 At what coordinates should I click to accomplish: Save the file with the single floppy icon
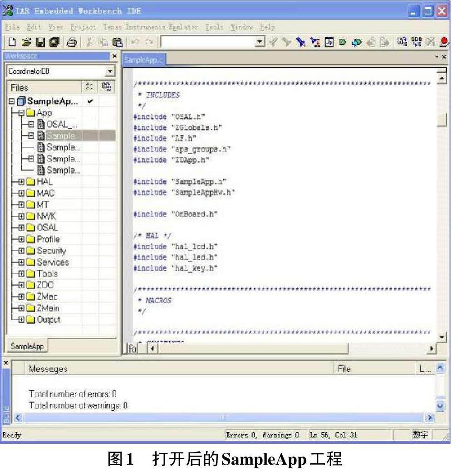coord(40,42)
